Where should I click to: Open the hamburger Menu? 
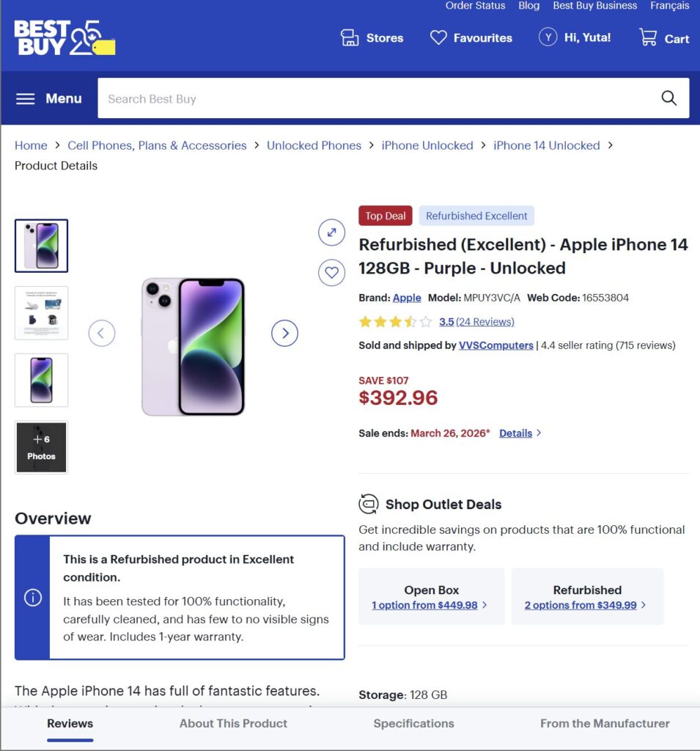click(48, 98)
